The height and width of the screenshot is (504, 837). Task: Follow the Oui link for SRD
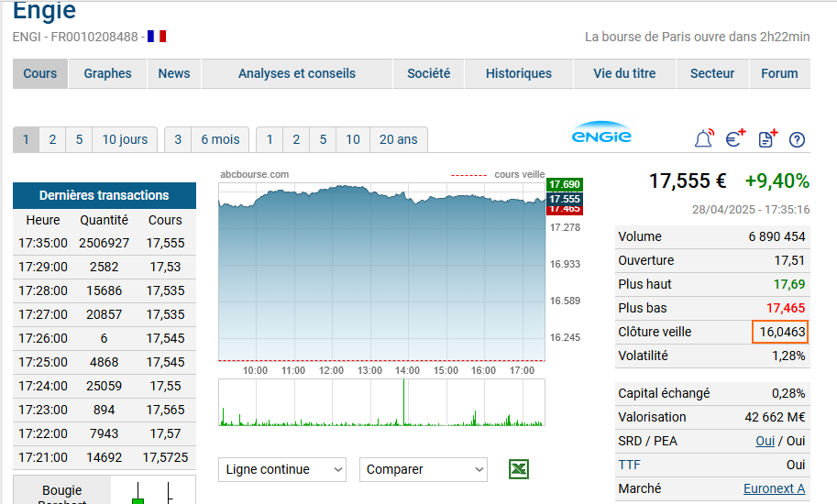[x=765, y=441]
